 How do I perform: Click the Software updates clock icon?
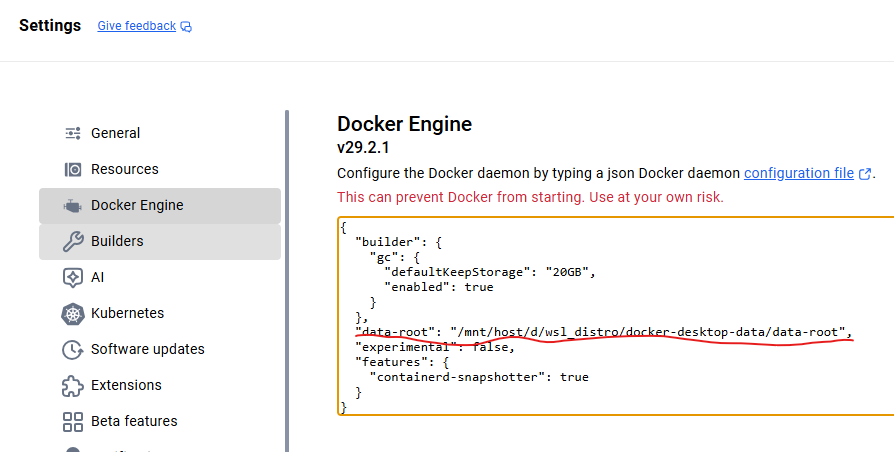[72, 349]
